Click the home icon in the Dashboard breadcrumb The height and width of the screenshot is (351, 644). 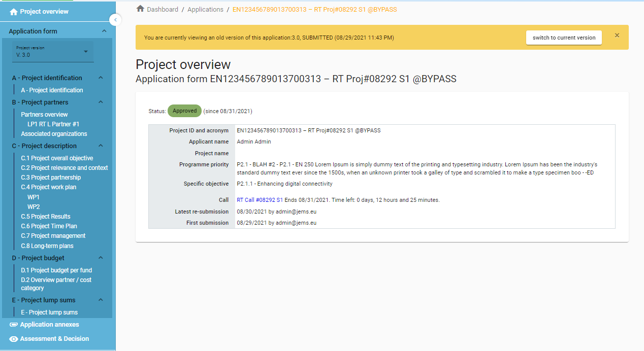[141, 9]
